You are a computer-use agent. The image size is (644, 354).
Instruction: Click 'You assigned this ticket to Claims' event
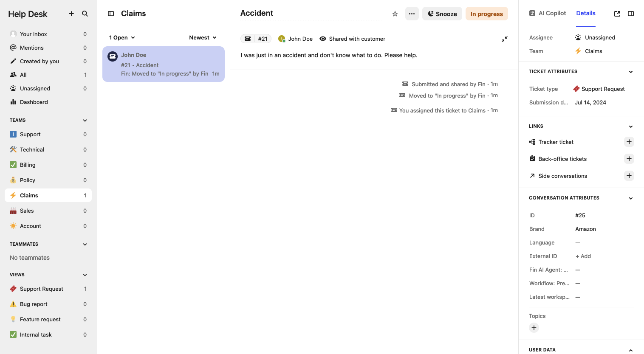444,110
